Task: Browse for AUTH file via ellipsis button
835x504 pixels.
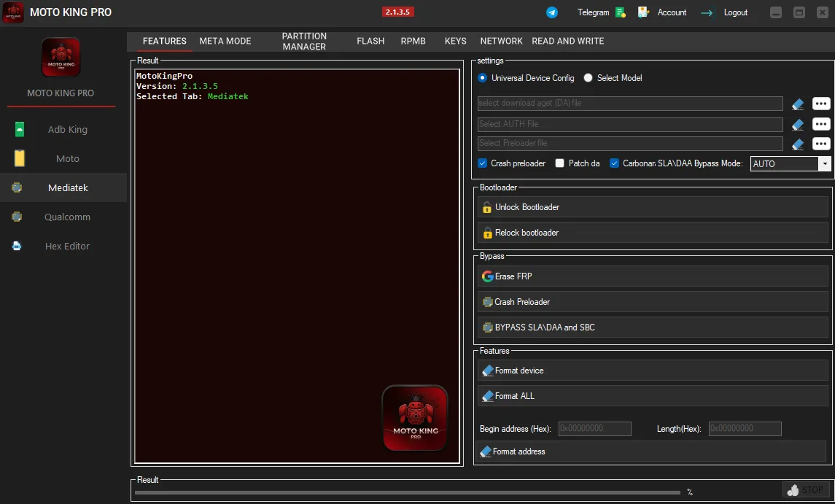Action: (x=821, y=124)
